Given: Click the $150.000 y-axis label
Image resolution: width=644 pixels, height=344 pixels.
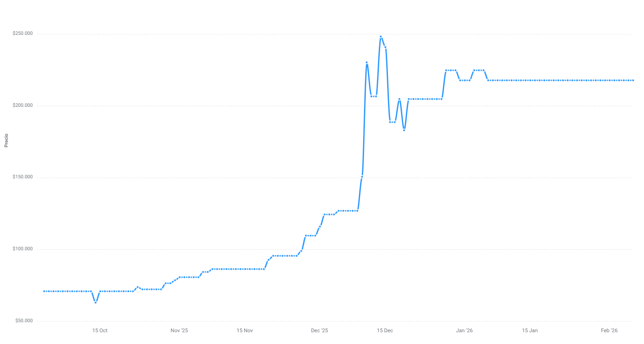Looking at the screenshot, I should (x=23, y=177).
